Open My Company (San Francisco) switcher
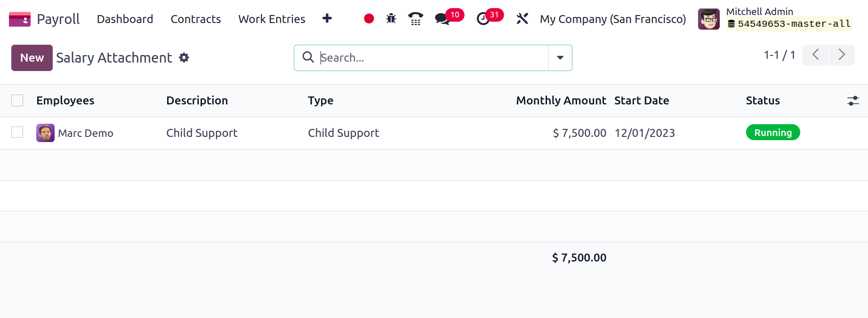 613,19
